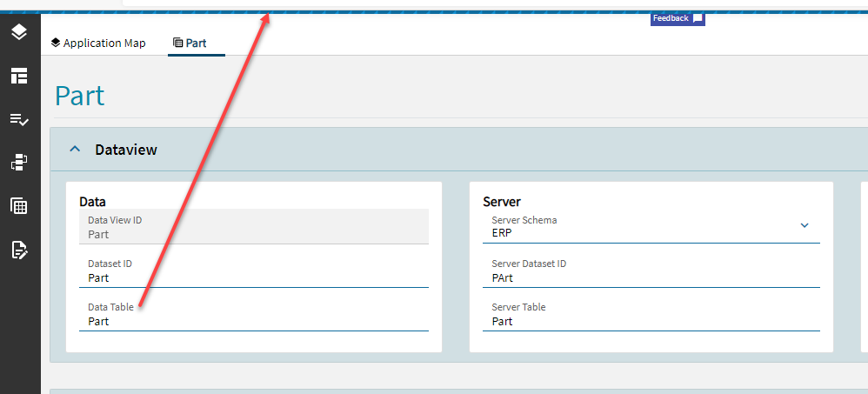Open the table grid icon in the sidebar
This screenshot has height=394, width=868.
(19, 206)
